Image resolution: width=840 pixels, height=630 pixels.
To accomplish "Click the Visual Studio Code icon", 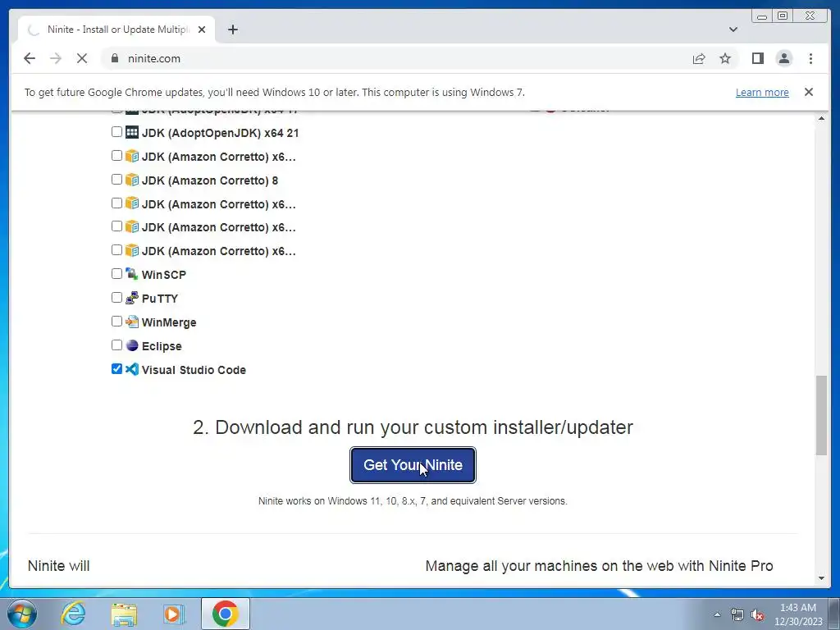I will pos(132,369).
